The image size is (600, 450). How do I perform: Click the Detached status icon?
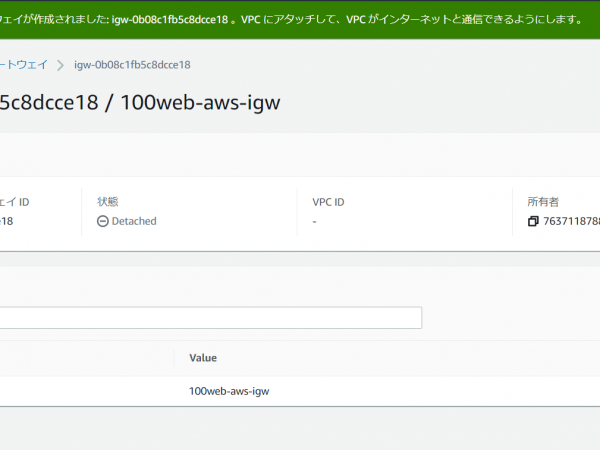click(103, 221)
